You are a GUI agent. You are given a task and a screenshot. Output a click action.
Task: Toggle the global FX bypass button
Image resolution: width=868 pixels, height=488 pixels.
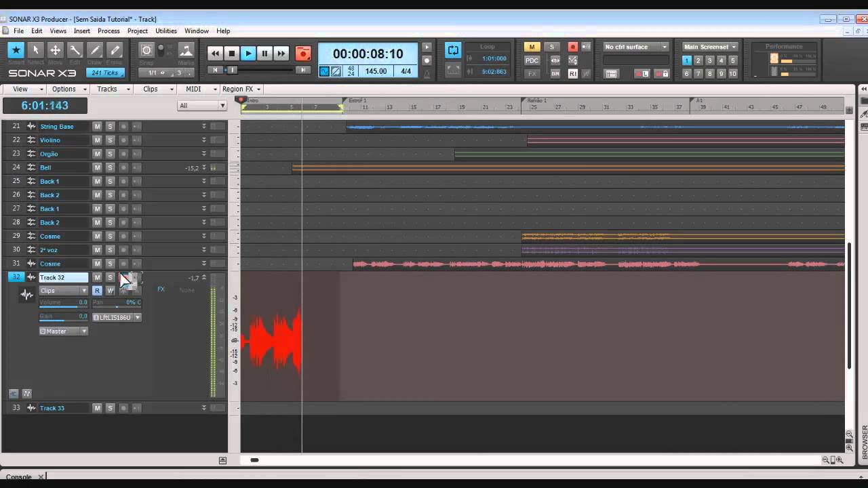pyautogui.click(x=532, y=73)
